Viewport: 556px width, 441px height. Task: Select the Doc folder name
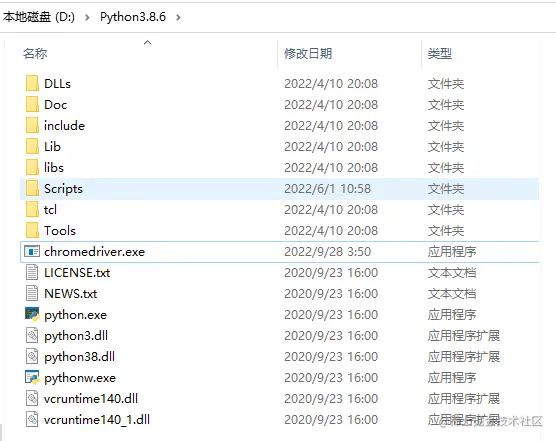click(x=55, y=105)
